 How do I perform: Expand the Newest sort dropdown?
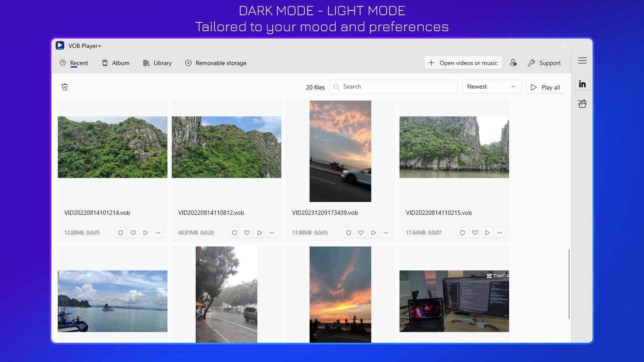point(491,86)
